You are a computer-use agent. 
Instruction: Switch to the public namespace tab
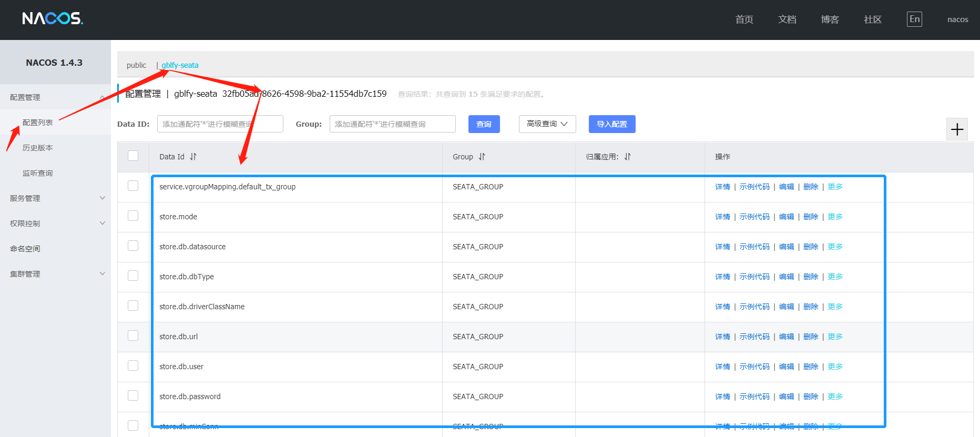pos(136,65)
